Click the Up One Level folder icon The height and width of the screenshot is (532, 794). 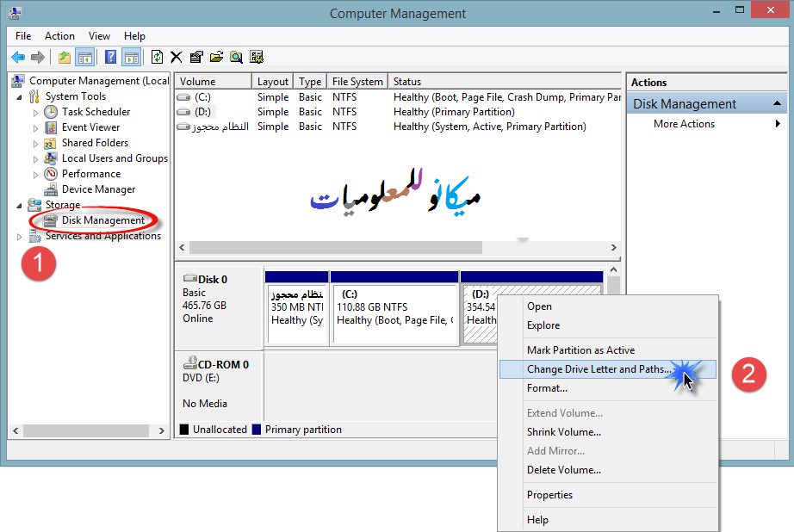(65, 57)
